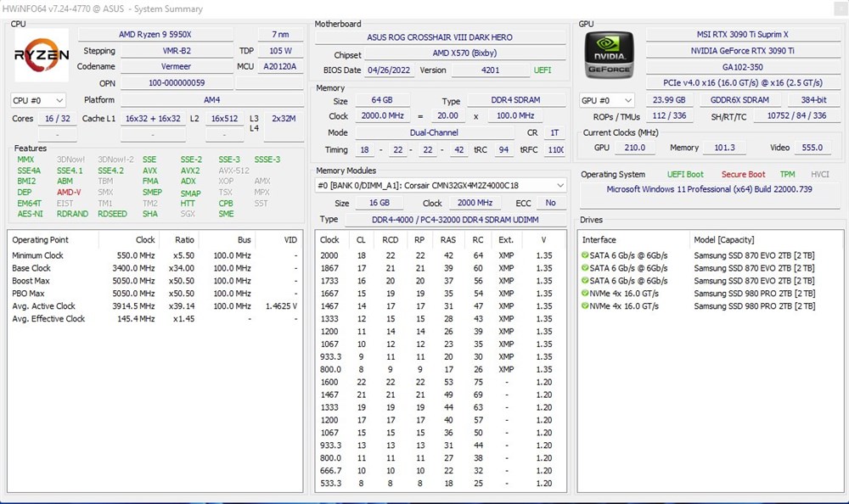
Task: Click the GPU clock value '210.0'
Action: pyautogui.click(x=634, y=148)
